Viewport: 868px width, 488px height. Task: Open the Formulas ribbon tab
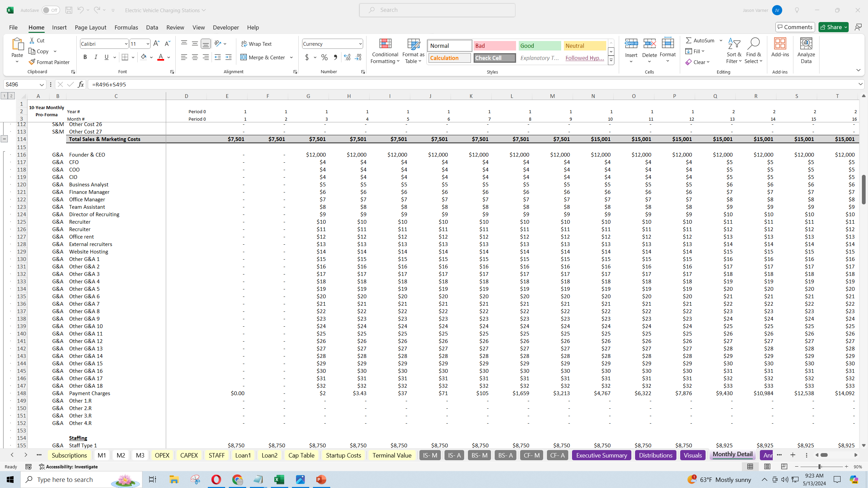[126, 27]
